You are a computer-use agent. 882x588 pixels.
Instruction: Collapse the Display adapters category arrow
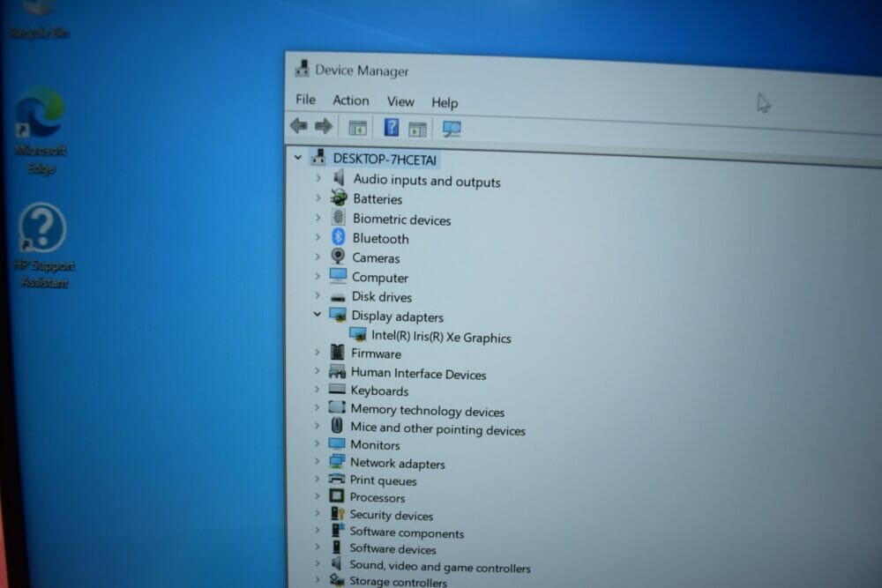pyautogui.click(x=318, y=314)
